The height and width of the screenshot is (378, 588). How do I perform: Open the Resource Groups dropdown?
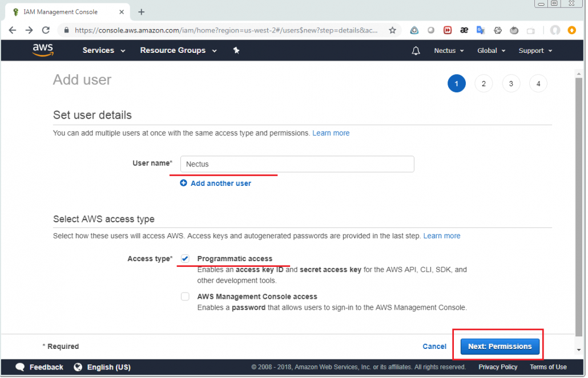pyautogui.click(x=178, y=50)
